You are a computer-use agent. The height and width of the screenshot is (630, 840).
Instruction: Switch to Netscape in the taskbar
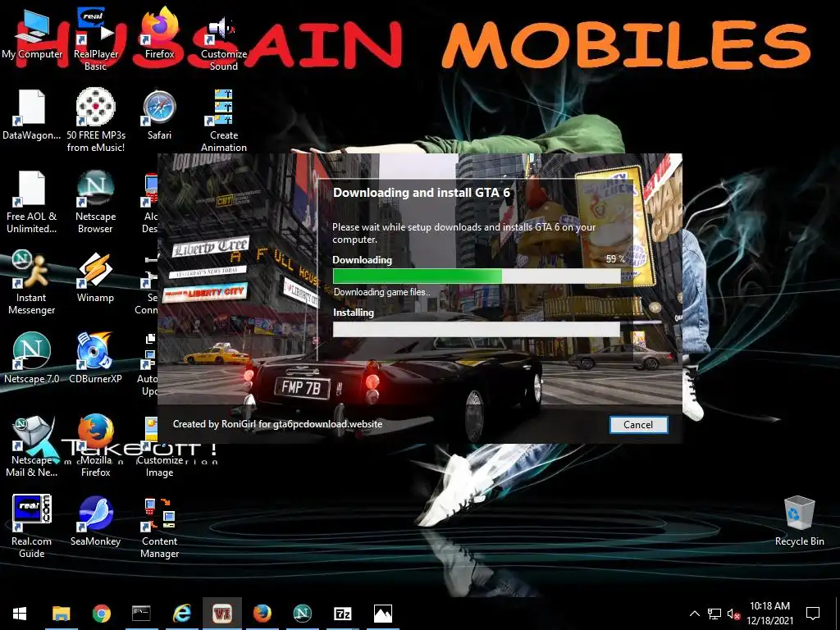tap(302, 614)
